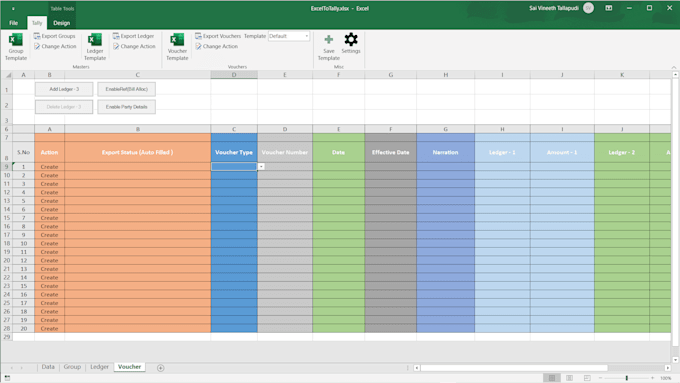Select the active Voucher Type cell in row 9
This screenshot has width=680, height=383.
click(234, 167)
